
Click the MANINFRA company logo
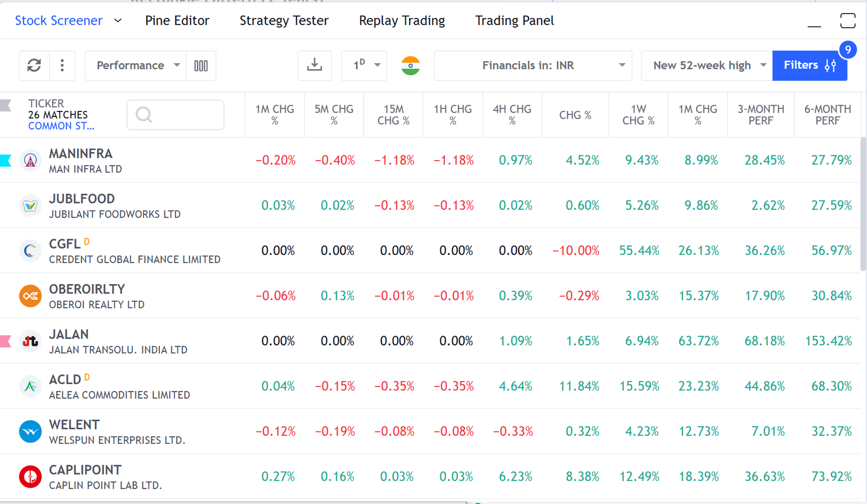point(30,160)
